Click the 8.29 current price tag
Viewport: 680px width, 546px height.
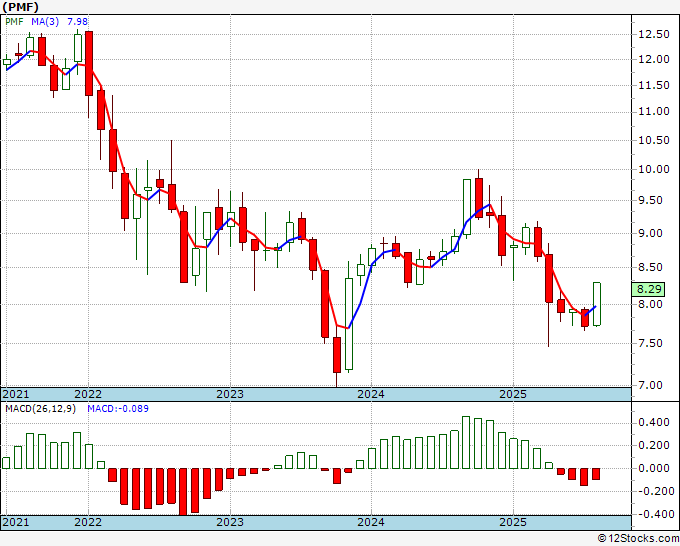pyautogui.click(x=648, y=289)
